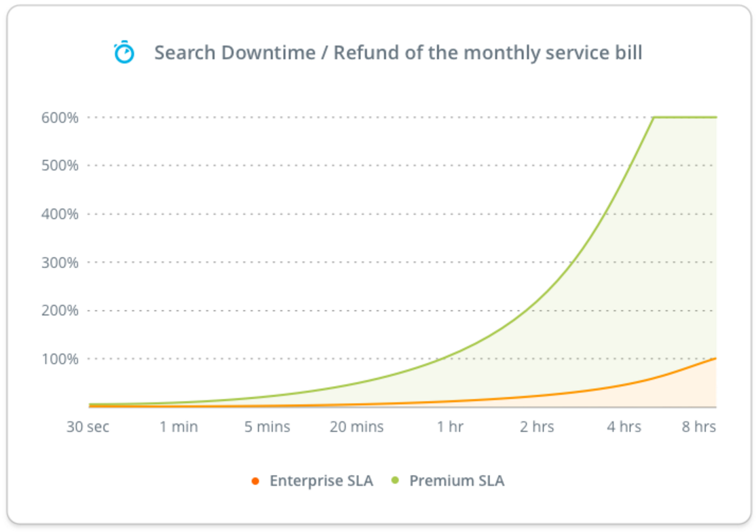This screenshot has width=756, height=532.
Task: Select the 1 hr axis label
Action: [x=451, y=427]
